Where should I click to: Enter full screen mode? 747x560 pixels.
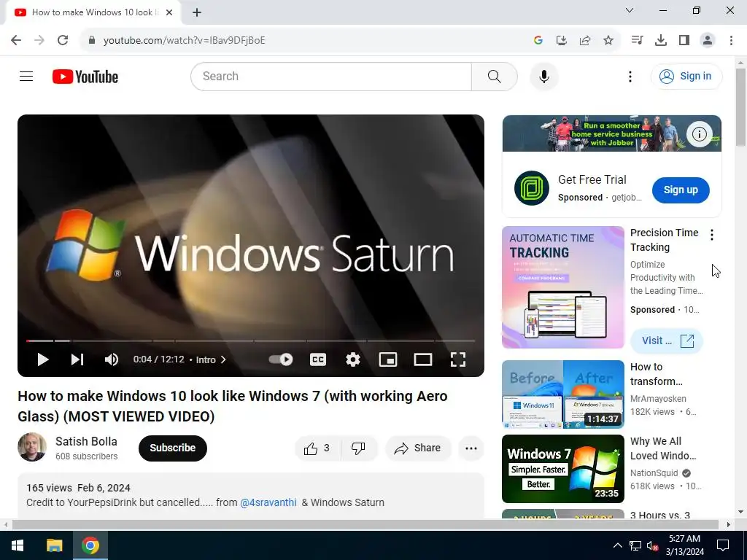pyautogui.click(x=458, y=359)
